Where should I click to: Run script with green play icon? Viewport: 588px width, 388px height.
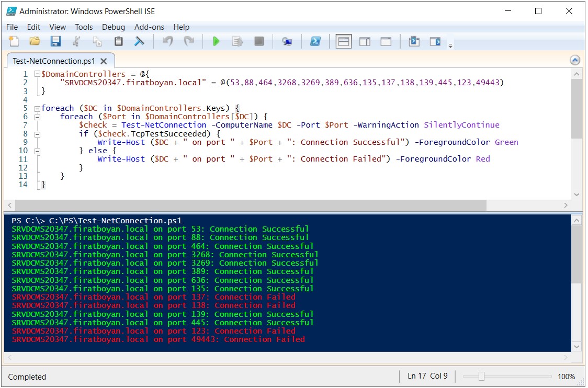tap(216, 41)
